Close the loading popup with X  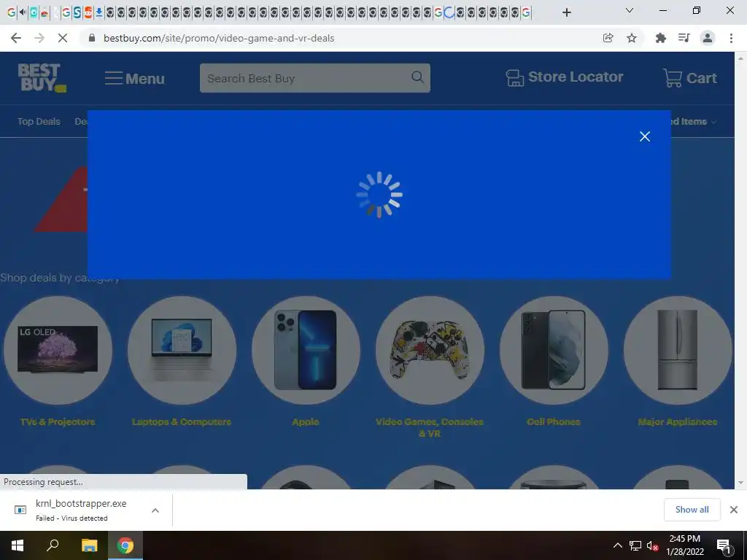tap(645, 136)
